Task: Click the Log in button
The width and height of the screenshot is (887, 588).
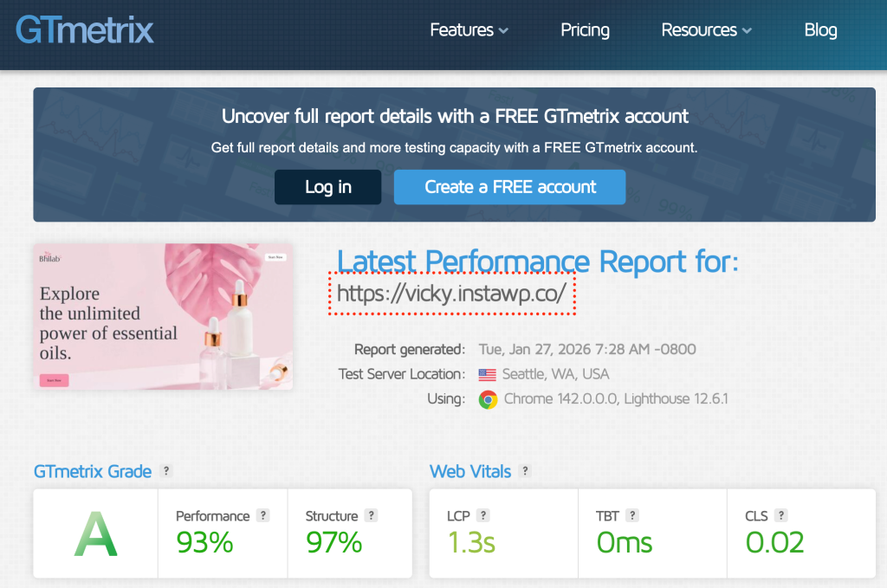Action: click(327, 186)
